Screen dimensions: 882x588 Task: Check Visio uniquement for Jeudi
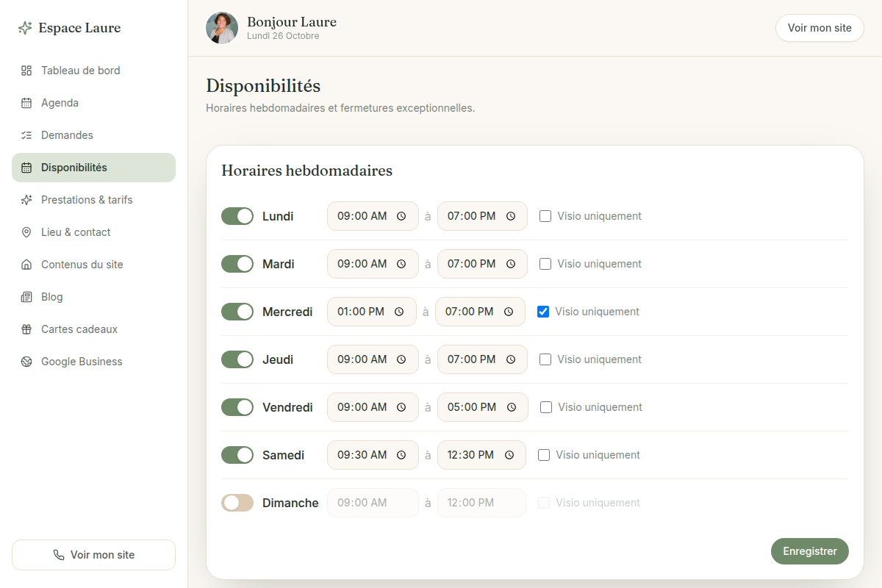[545, 359]
